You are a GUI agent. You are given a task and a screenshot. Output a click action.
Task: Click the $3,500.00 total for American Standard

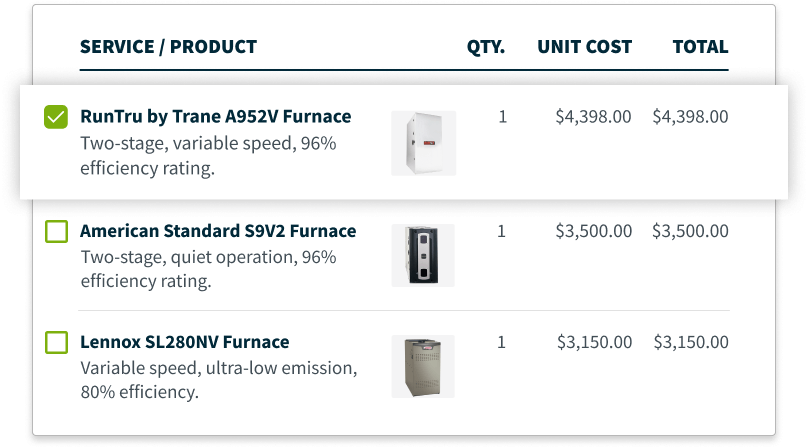[x=690, y=231]
